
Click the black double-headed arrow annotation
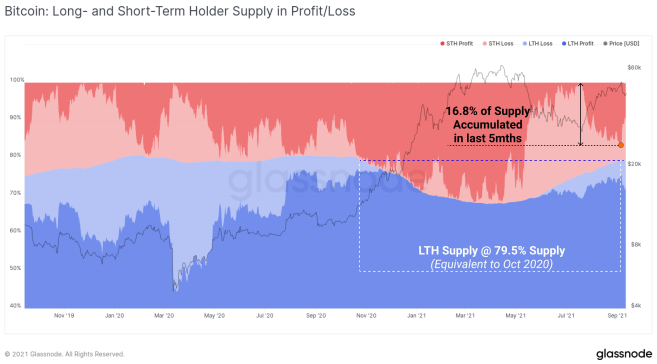580,114
